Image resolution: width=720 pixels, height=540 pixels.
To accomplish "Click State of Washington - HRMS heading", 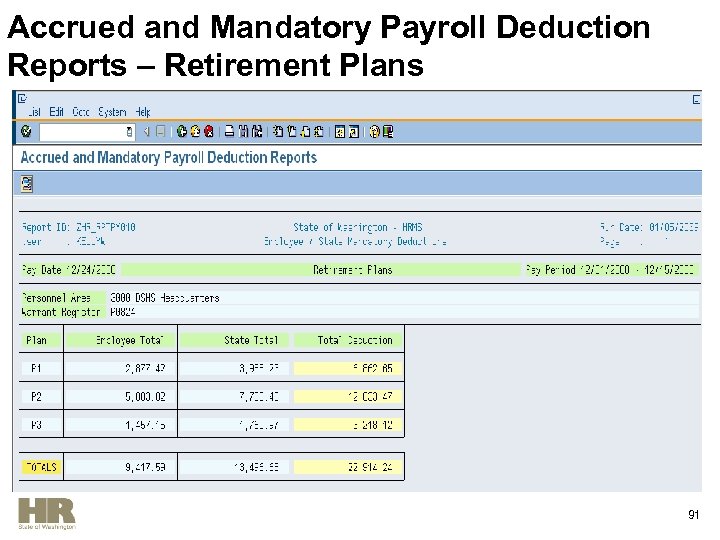I will point(358,227).
